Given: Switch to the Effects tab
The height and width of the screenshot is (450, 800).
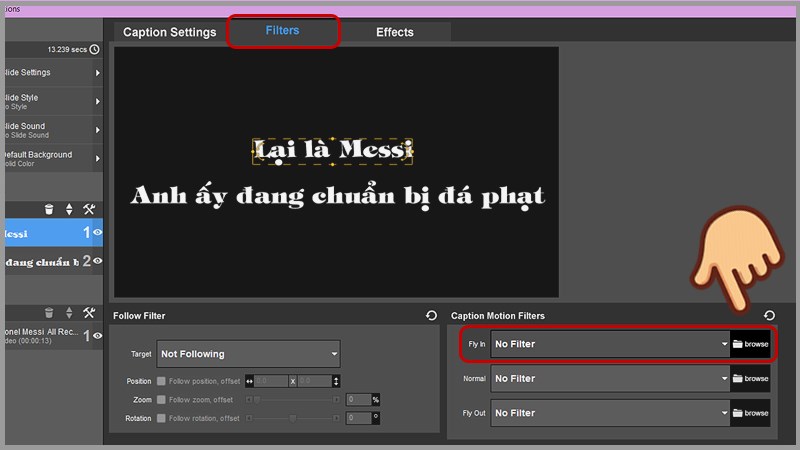Looking at the screenshot, I should coord(395,32).
